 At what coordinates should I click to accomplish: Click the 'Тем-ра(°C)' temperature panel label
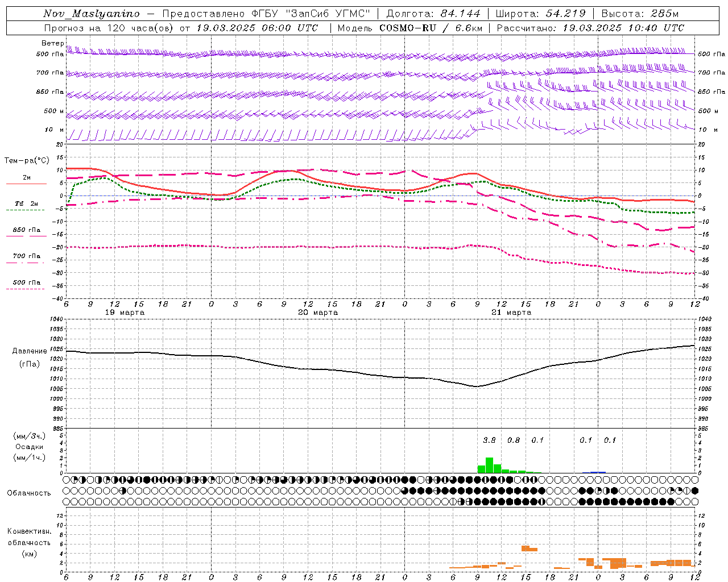[x=27, y=161]
